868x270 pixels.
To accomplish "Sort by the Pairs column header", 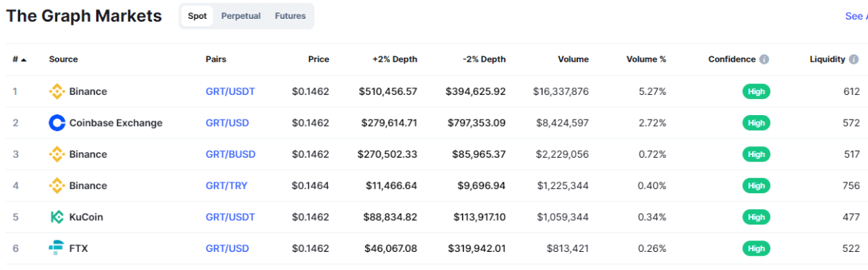I will [216, 59].
